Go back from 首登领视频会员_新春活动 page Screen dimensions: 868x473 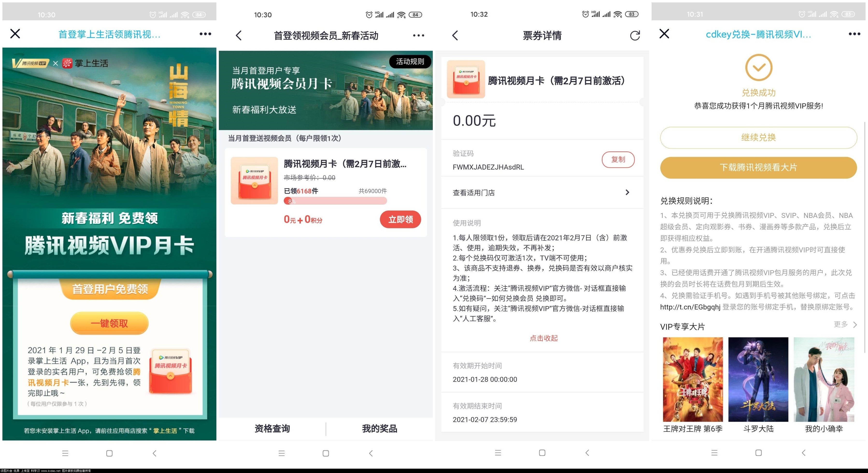[x=239, y=36]
